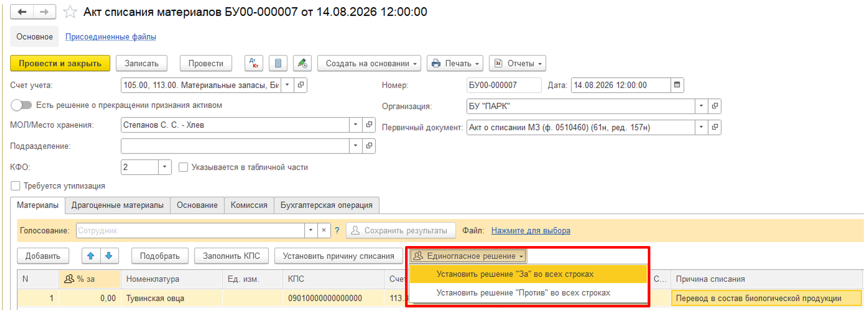Move row up with blue arrow

pyautogui.click(x=91, y=256)
